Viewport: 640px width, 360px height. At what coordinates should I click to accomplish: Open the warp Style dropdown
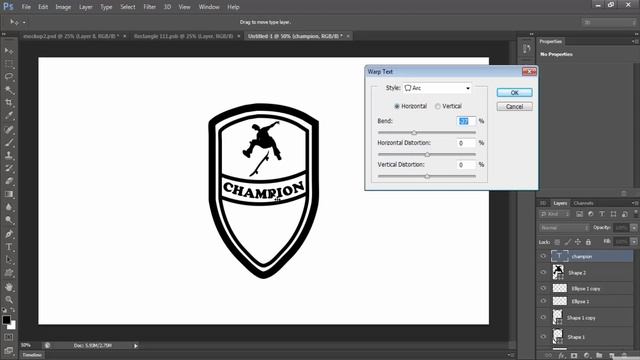click(x=437, y=88)
